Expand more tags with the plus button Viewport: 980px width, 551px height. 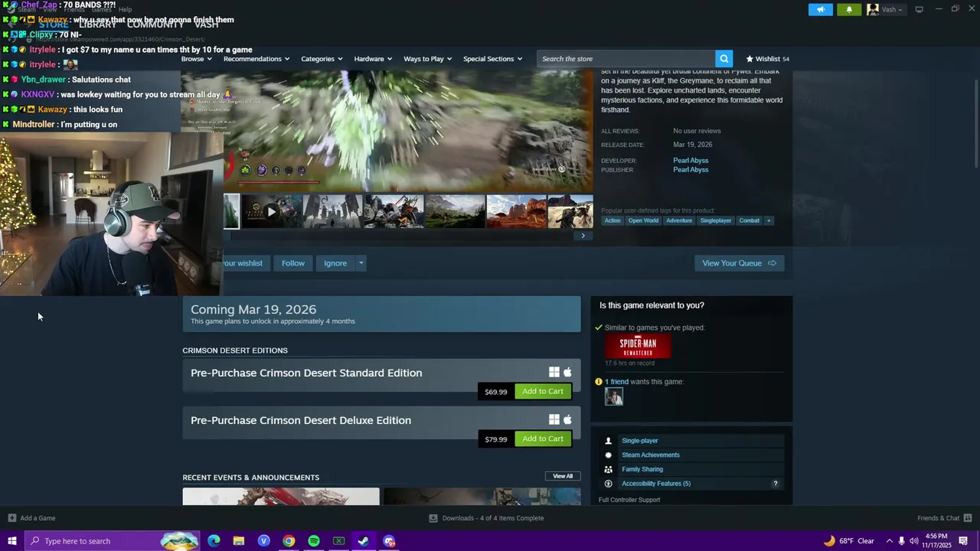tap(769, 220)
